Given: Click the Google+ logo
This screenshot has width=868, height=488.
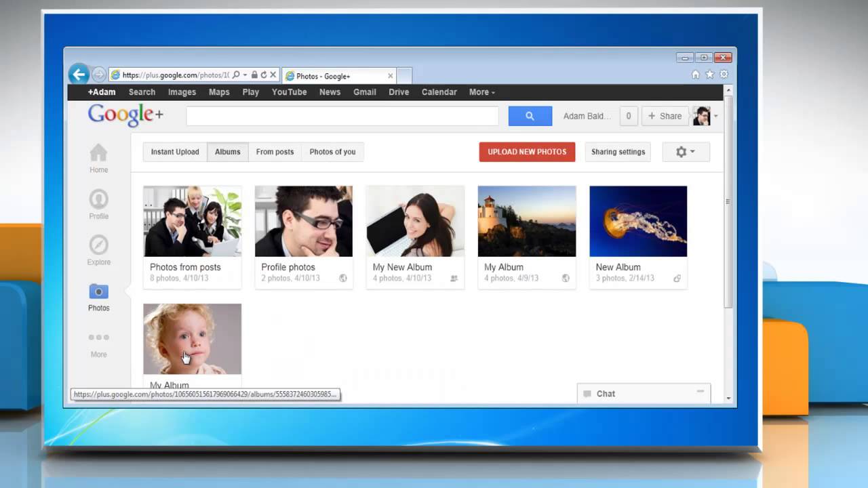Looking at the screenshot, I should (125, 115).
